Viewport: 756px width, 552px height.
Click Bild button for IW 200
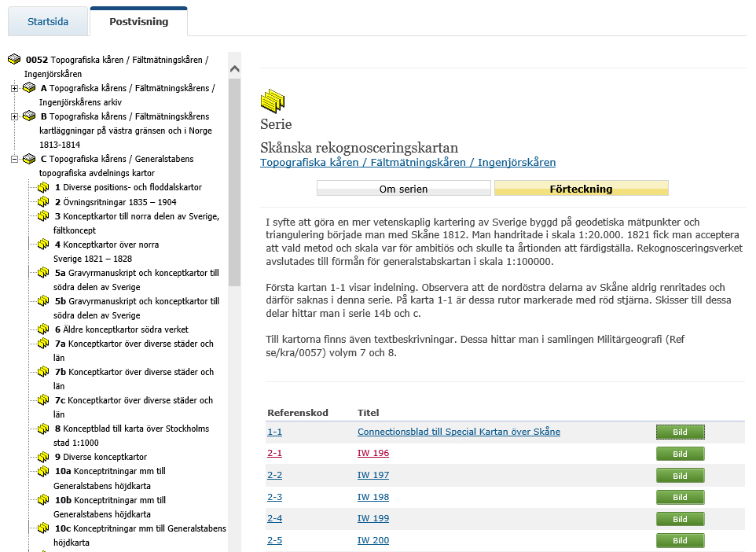[681, 540]
